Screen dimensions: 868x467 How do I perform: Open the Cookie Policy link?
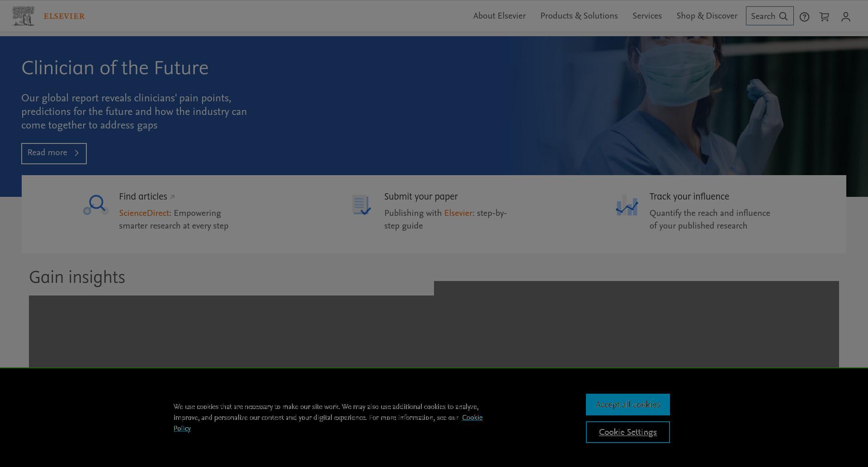(x=472, y=418)
